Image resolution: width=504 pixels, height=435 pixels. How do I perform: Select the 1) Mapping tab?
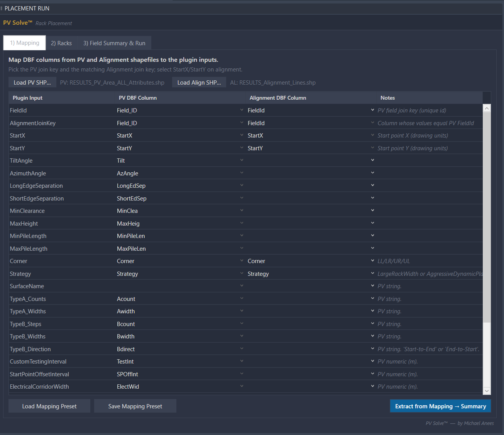tap(25, 43)
